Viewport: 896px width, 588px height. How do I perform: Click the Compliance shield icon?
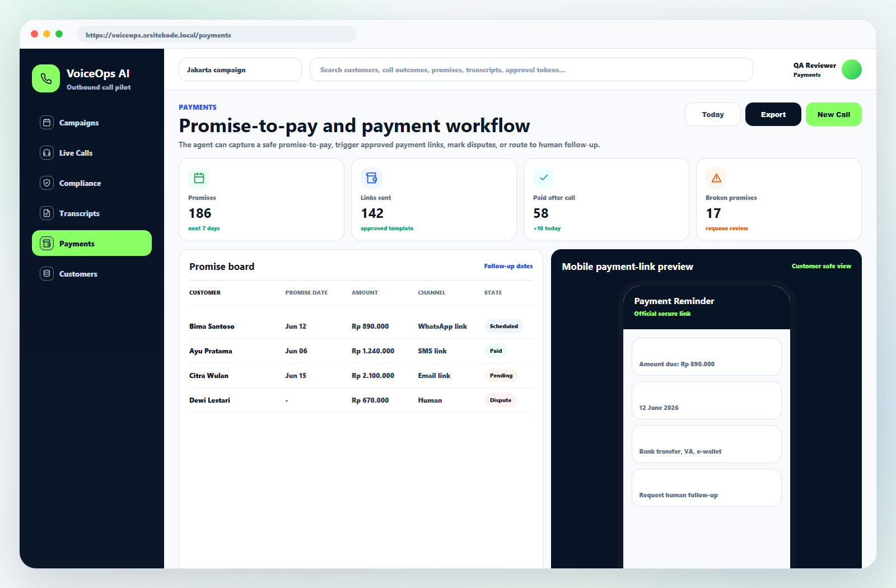click(47, 183)
